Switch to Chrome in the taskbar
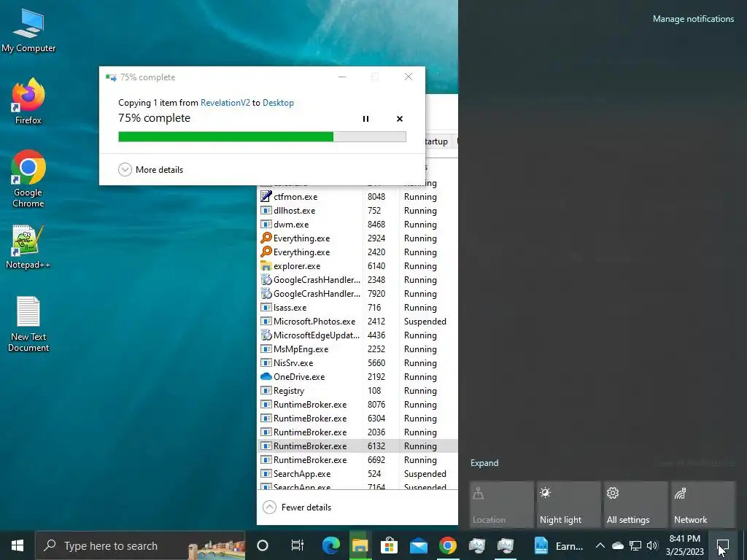Image resolution: width=747 pixels, height=560 pixels. point(447,545)
